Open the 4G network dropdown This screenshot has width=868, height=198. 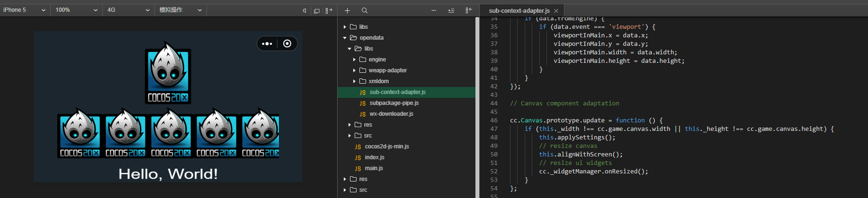coord(128,10)
